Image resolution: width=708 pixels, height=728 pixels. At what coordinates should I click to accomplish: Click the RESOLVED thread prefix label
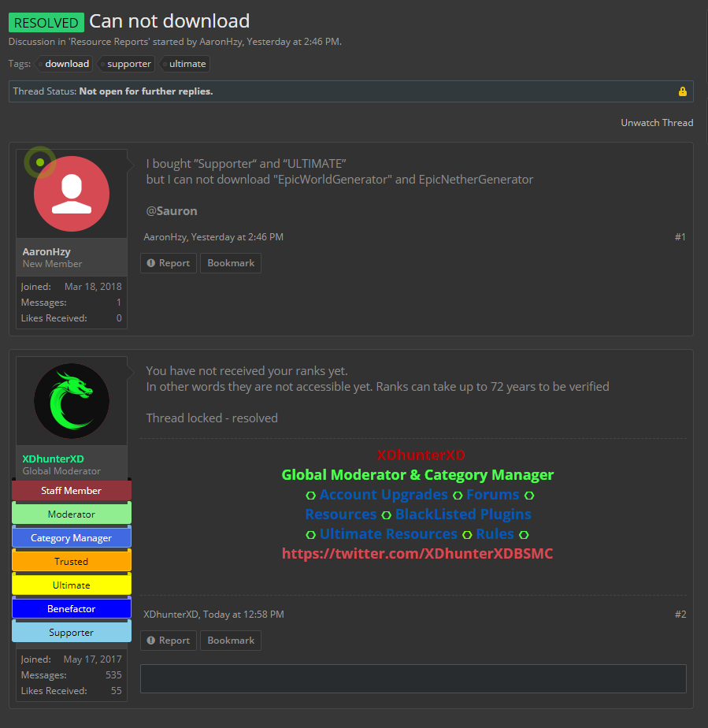click(x=46, y=22)
